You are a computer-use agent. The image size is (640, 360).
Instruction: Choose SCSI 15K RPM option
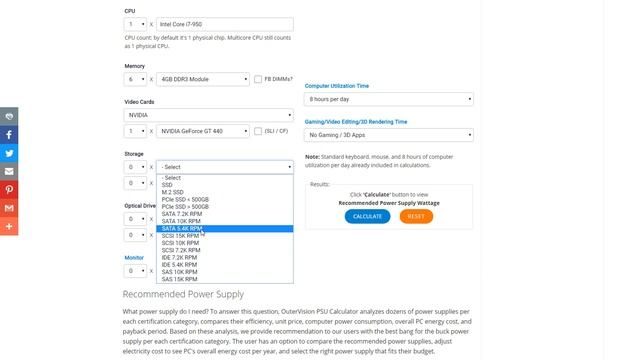click(225, 236)
